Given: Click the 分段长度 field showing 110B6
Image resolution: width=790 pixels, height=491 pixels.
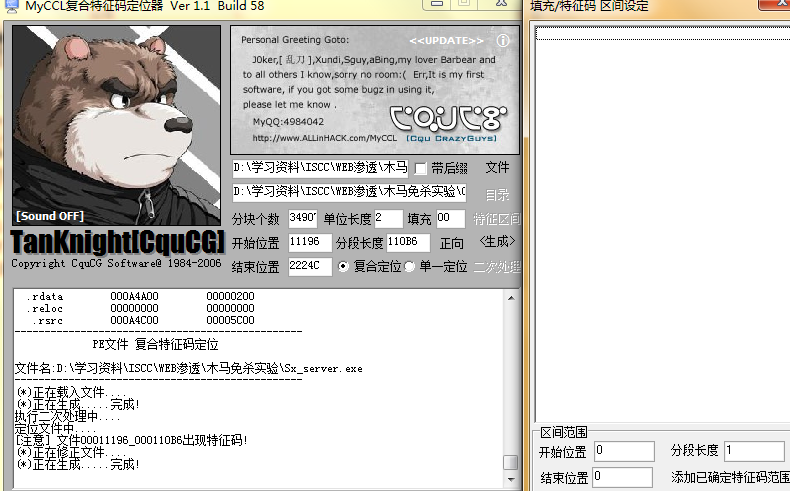Looking at the screenshot, I should coord(408,242).
